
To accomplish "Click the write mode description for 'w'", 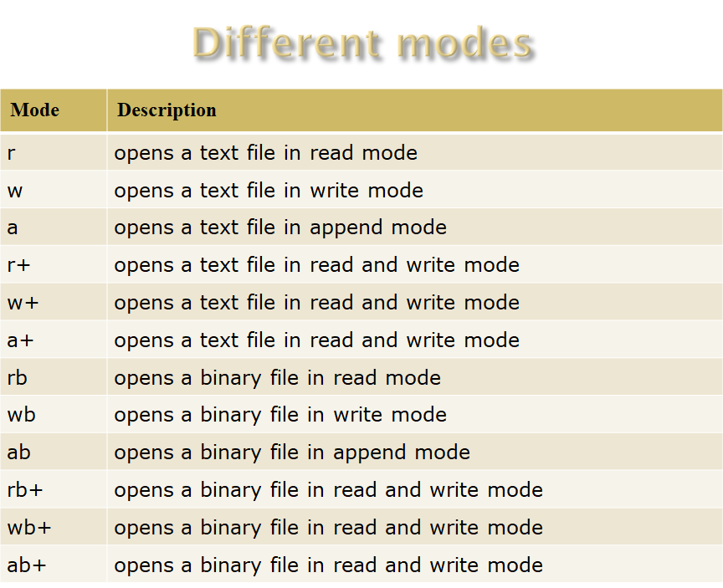I will pyautogui.click(x=268, y=191).
